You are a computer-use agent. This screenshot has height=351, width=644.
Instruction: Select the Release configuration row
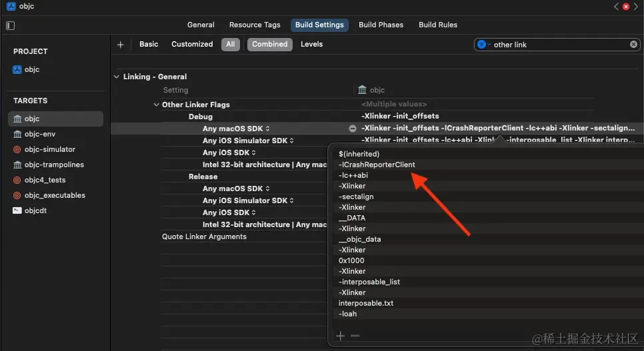pyautogui.click(x=203, y=176)
